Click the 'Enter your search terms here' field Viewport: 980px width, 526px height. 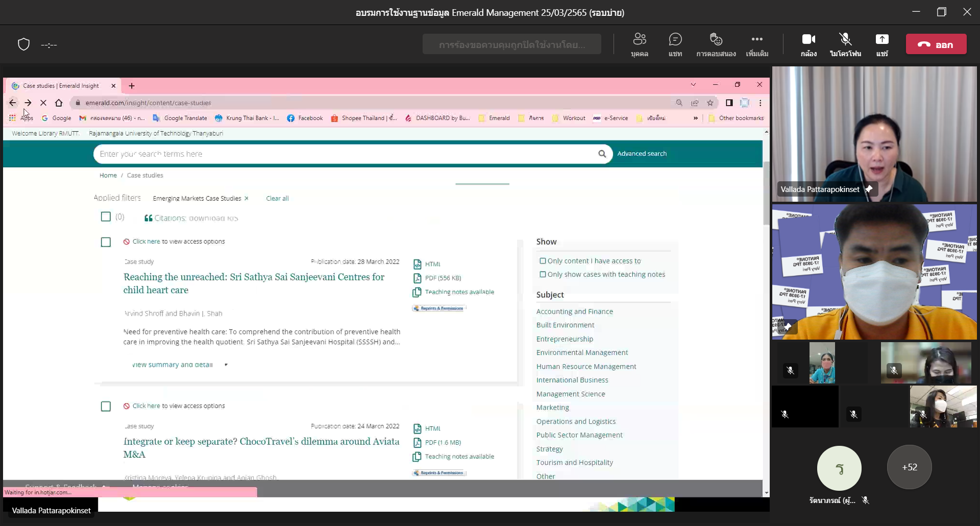point(342,154)
